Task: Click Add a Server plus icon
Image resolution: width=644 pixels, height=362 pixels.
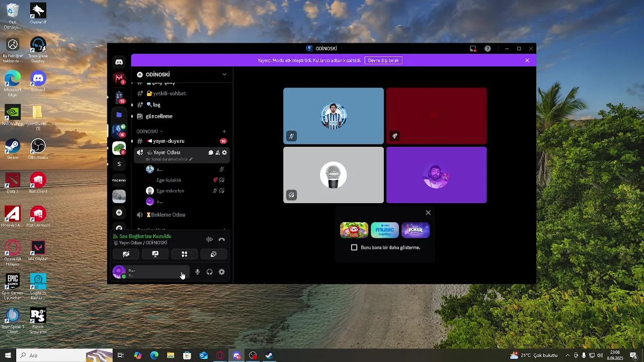Action: coord(119,213)
